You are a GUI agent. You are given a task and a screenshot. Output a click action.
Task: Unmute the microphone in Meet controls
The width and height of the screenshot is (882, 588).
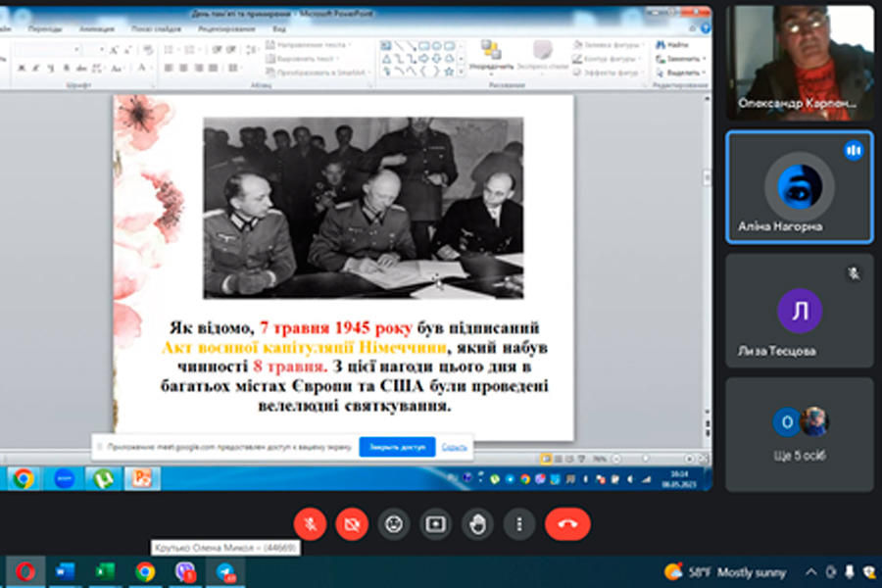(311, 524)
